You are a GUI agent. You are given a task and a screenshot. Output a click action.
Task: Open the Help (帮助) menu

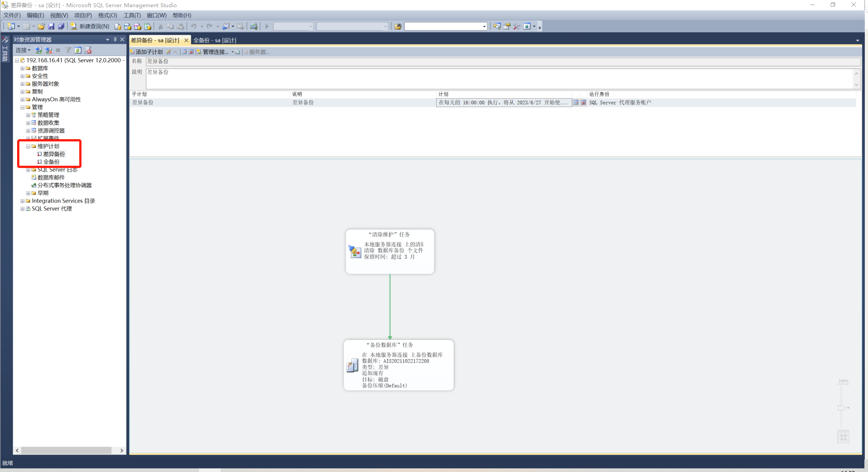(182, 15)
